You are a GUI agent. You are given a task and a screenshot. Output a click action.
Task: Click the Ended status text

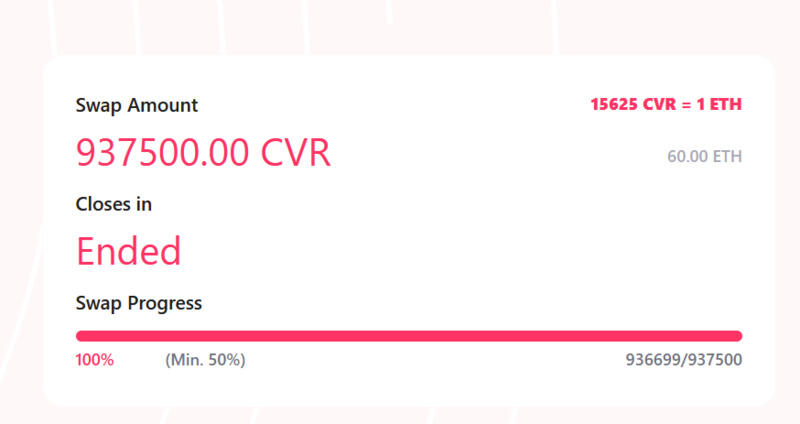click(128, 250)
